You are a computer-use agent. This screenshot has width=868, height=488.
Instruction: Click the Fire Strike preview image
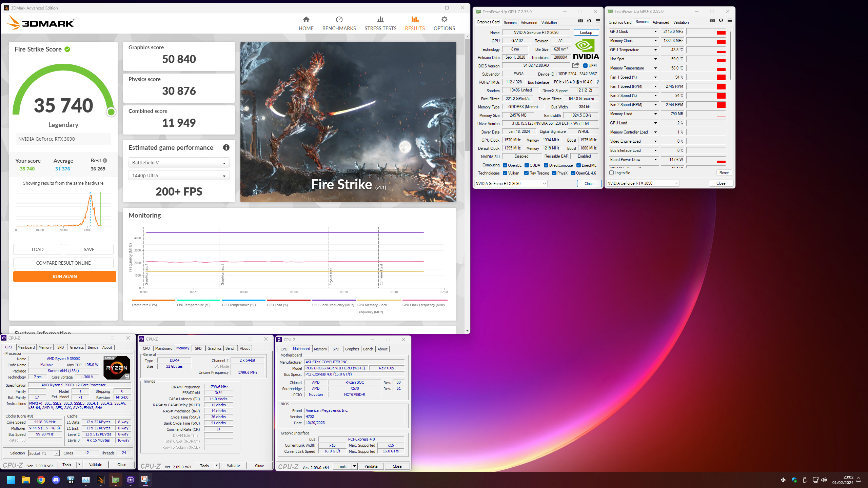coord(348,122)
